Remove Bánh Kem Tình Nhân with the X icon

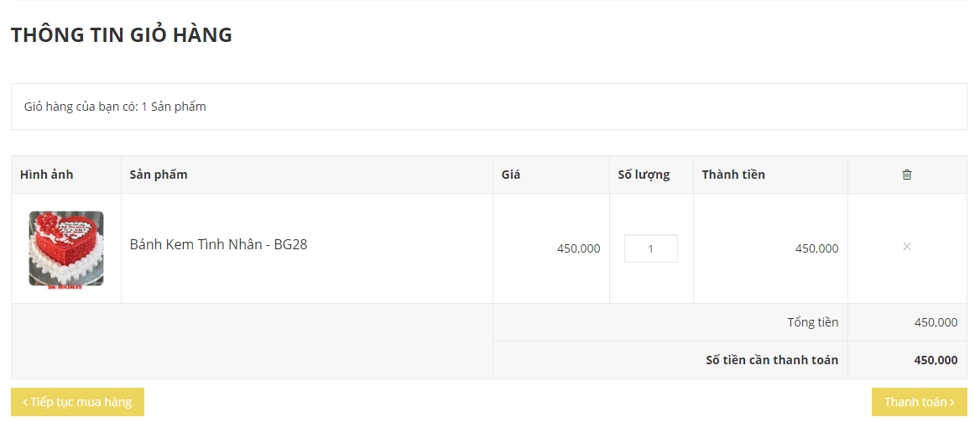click(906, 247)
